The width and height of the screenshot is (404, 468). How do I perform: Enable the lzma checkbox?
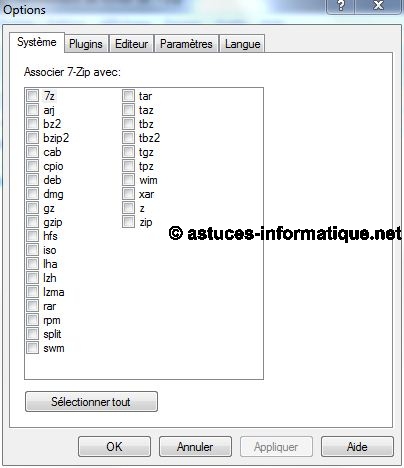(33, 292)
